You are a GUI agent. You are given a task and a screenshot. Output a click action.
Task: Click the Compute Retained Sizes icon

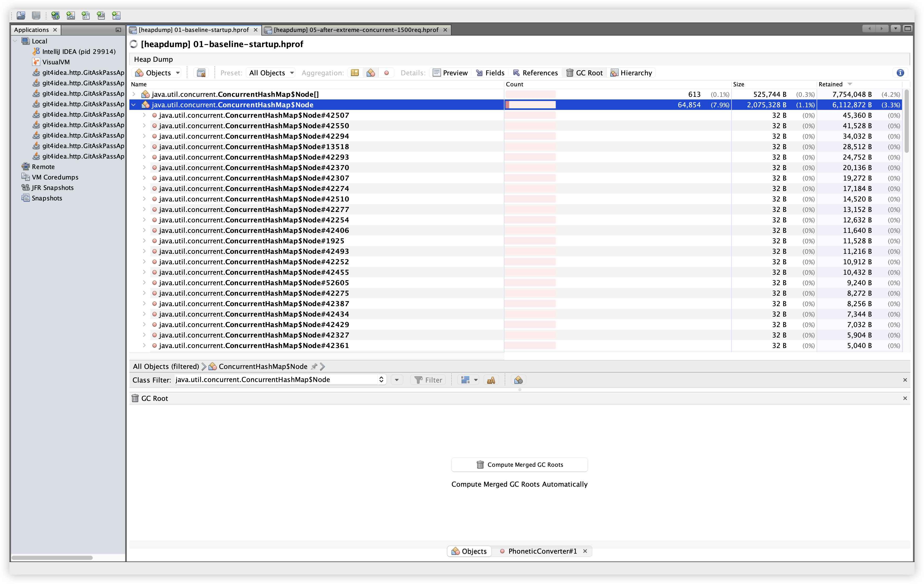201,73
